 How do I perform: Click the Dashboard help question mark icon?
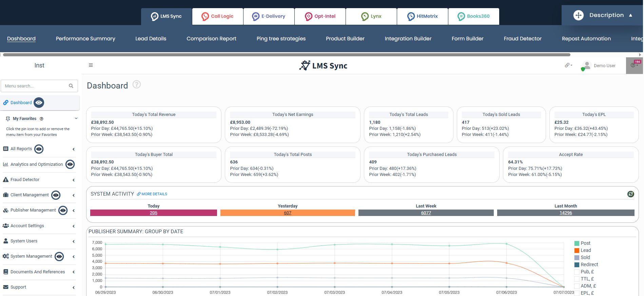point(137,84)
